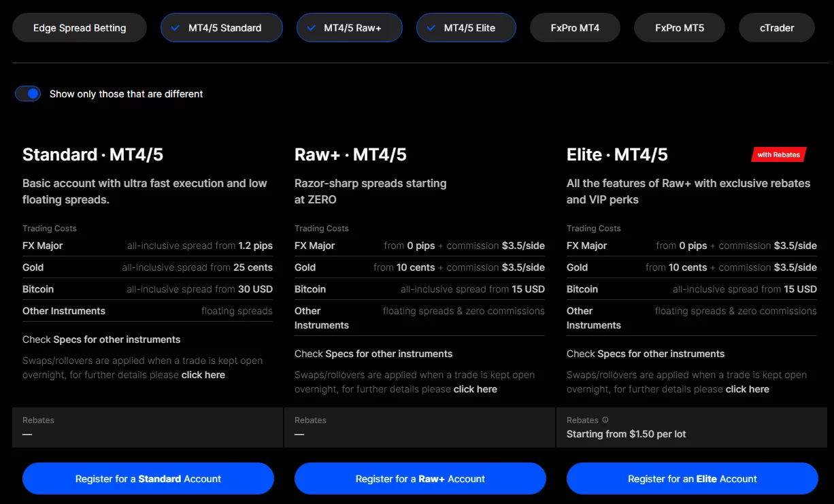This screenshot has height=504, width=834.
Task: Deselect the MT4/5 Elite account chip
Action: point(466,28)
